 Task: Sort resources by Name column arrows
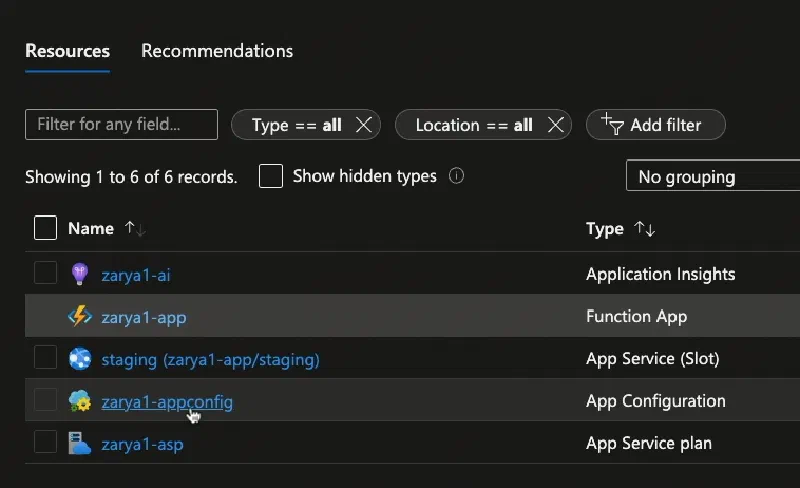tap(135, 228)
